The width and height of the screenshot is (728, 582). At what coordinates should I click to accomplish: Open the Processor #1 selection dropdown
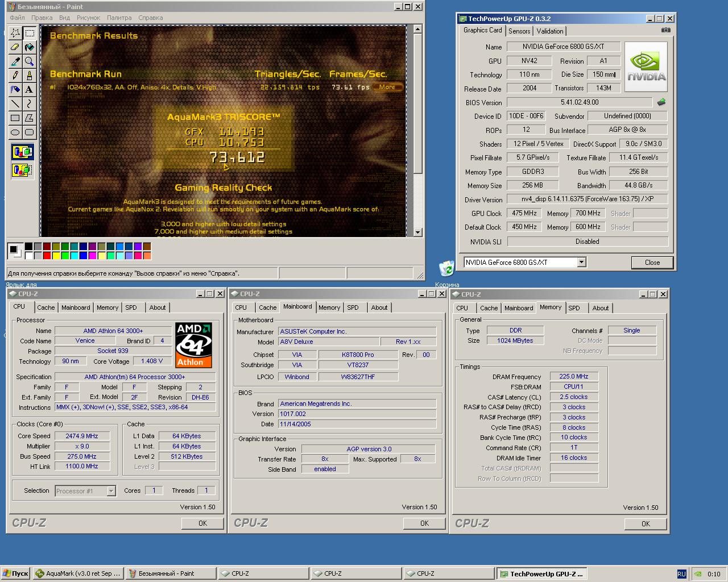pos(111,491)
